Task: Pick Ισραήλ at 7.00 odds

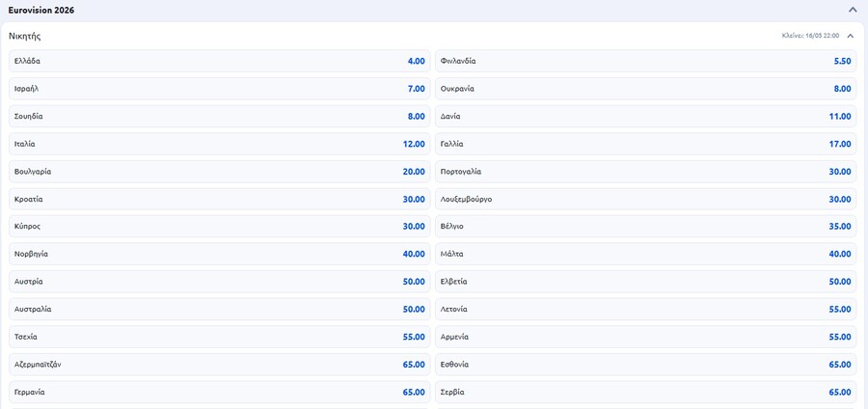Action: pos(220,89)
